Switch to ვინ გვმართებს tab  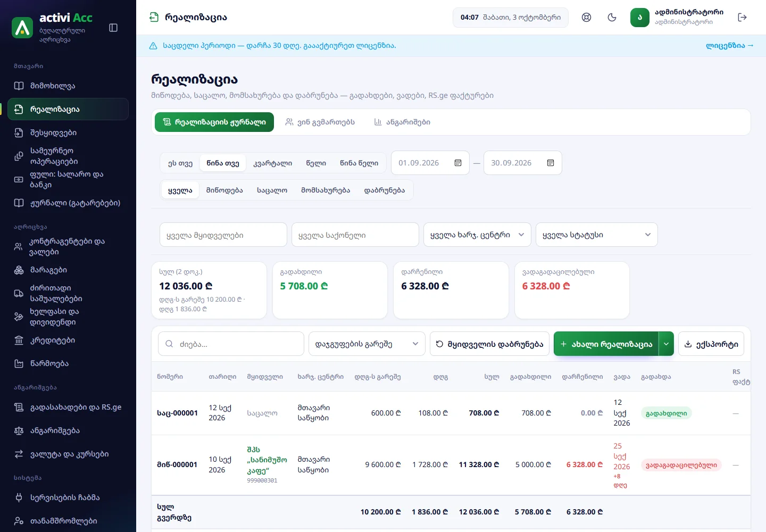(320, 122)
